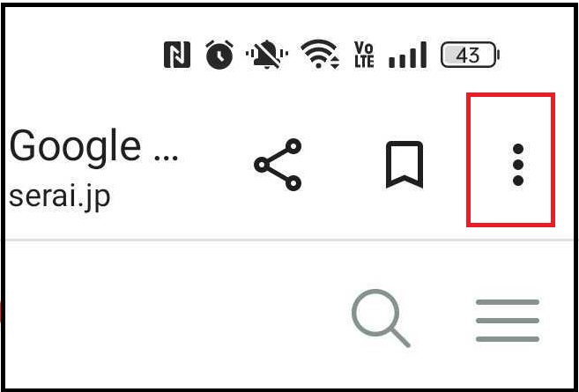
Task: Tap the VoLTE indicator
Action: point(364,55)
